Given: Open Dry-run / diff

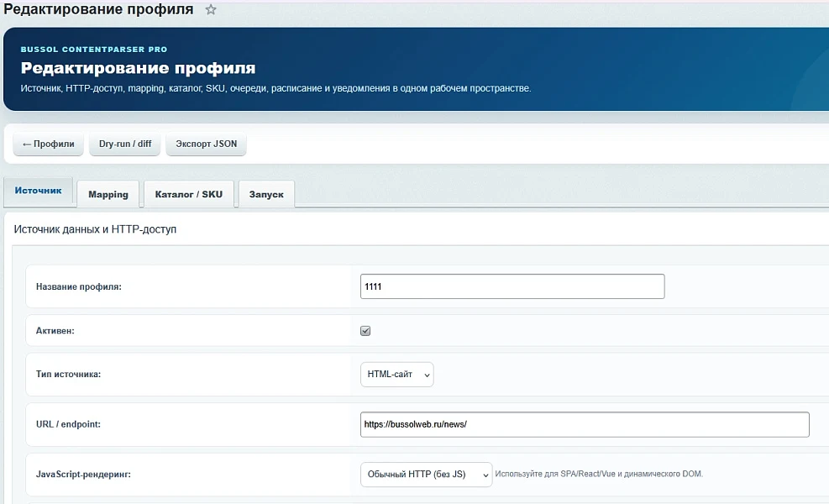Looking at the screenshot, I should tap(125, 144).
